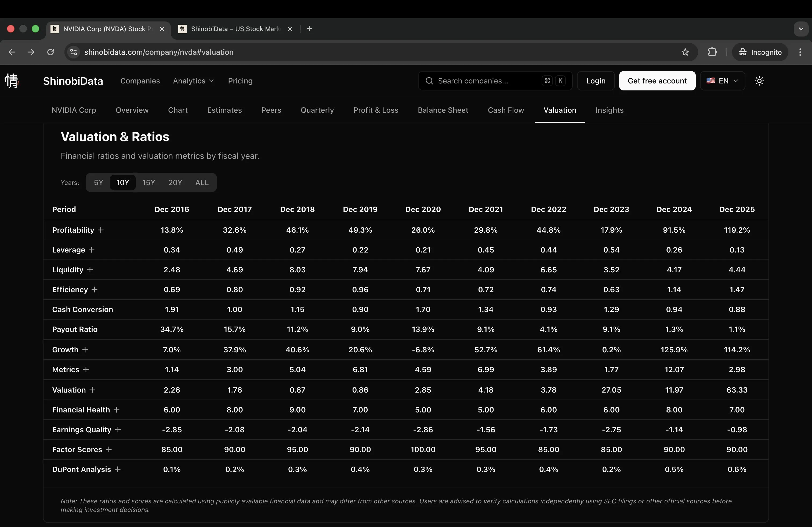The width and height of the screenshot is (812, 527).
Task: Bookmark this page with the star icon
Action: [x=685, y=52]
